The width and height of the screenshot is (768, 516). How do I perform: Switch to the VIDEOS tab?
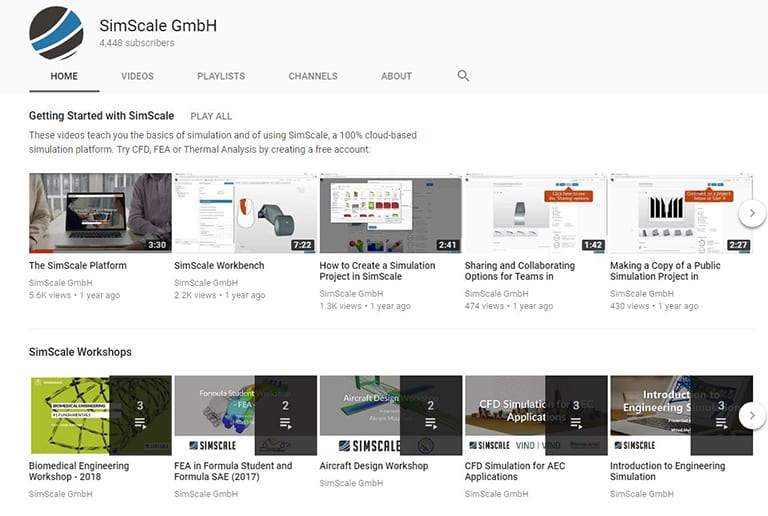[137, 76]
